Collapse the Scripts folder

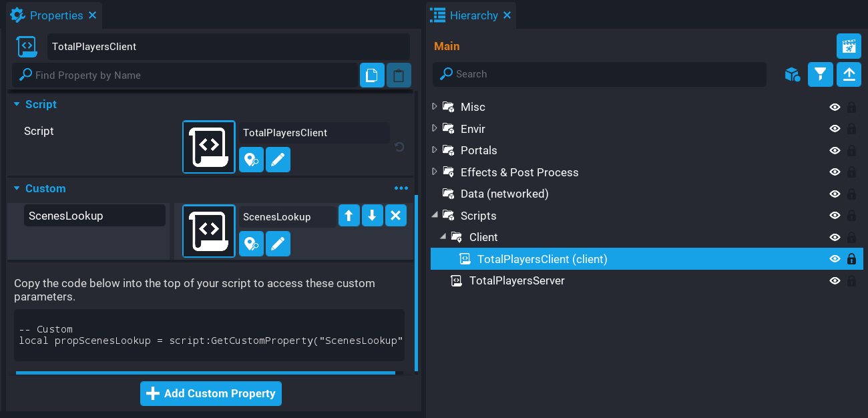point(435,215)
